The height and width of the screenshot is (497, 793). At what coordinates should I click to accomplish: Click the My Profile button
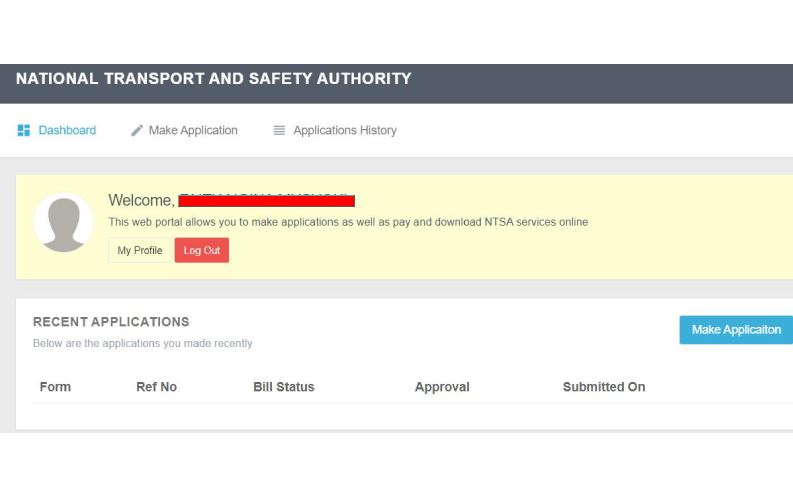140,250
